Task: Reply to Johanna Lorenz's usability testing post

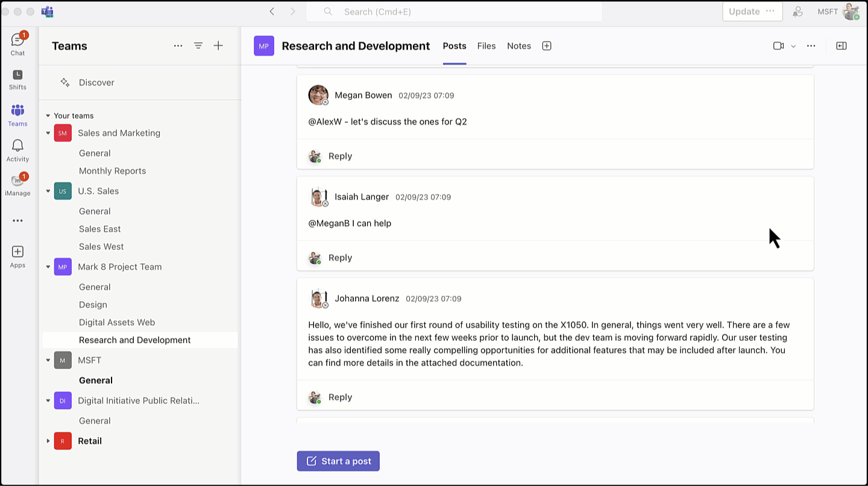Action: tap(340, 397)
